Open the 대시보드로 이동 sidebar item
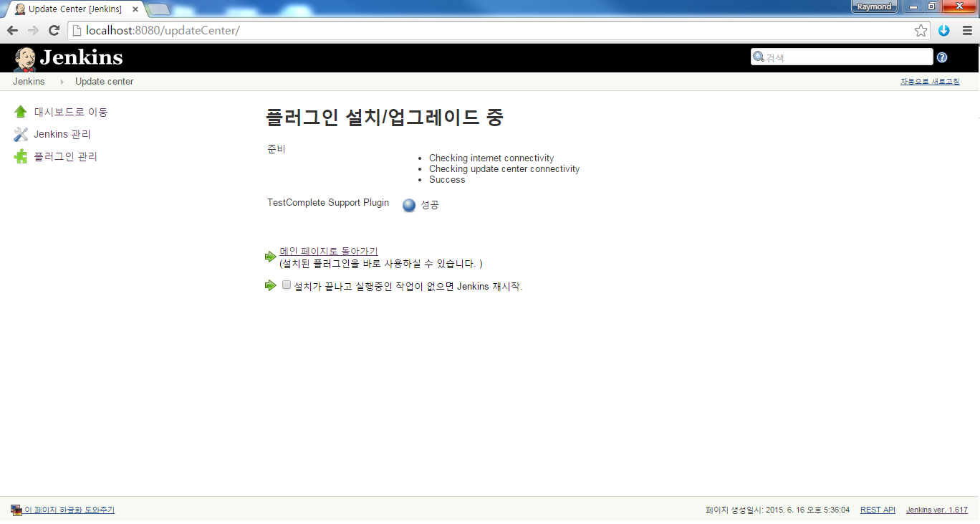Viewport: 980px width, 524px height. [71, 112]
